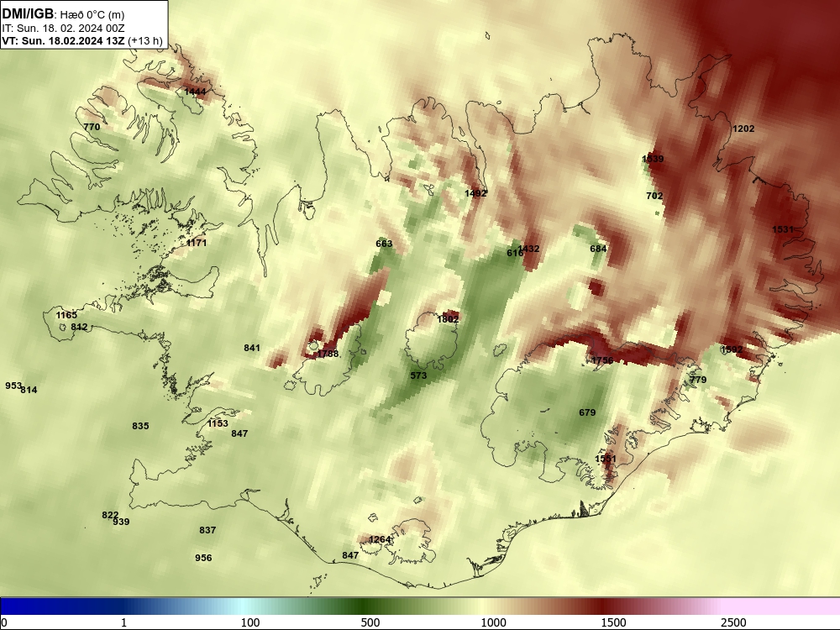Viewport: 840px width, 630px height.
Task: Click the 1264 height value
Action: point(380,539)
